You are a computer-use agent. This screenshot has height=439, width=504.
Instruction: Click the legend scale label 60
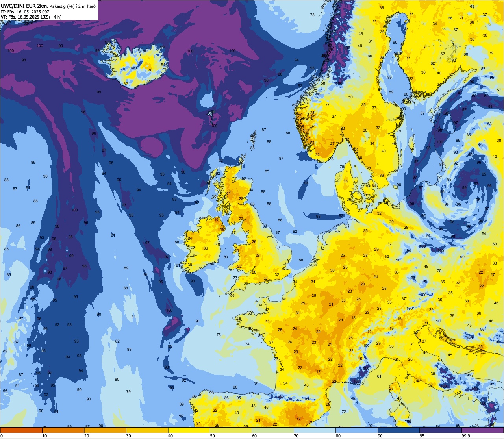tap(254, 436)
